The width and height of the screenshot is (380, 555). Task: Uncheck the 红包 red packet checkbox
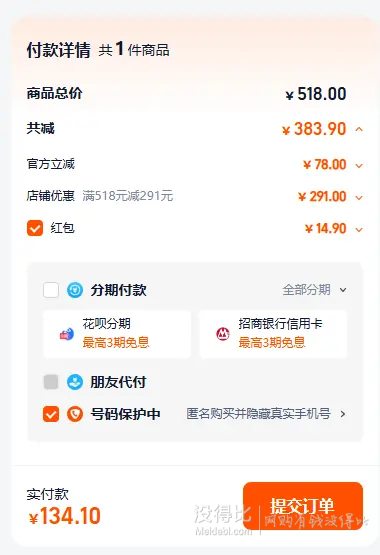coord(35,228)
